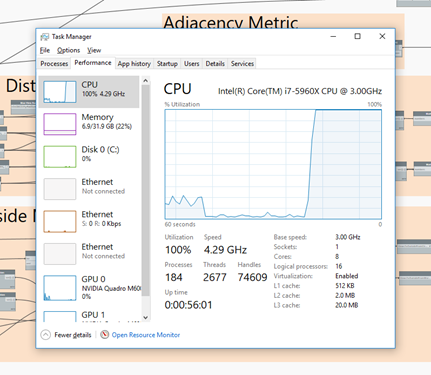Click the Memory 6.9/31.9 GB label
Image resolution: width=431 pixels, height=375 pixels.
click(107, 127)
